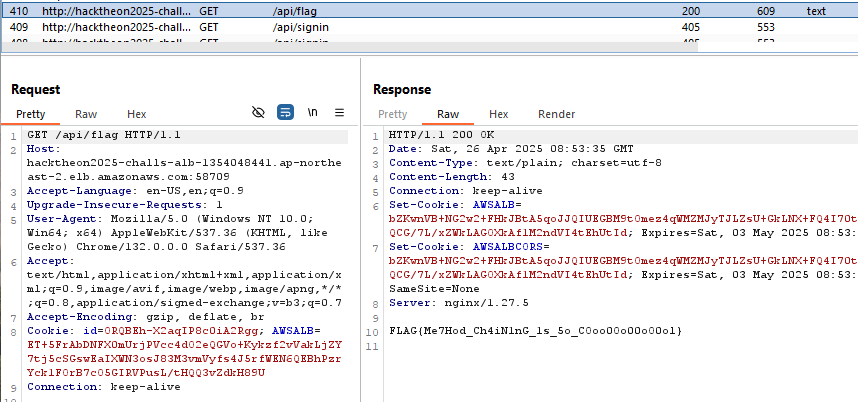Open the Request panel hamburger menu
Screen dimensions: 858x402
click(x=339, y=113)
